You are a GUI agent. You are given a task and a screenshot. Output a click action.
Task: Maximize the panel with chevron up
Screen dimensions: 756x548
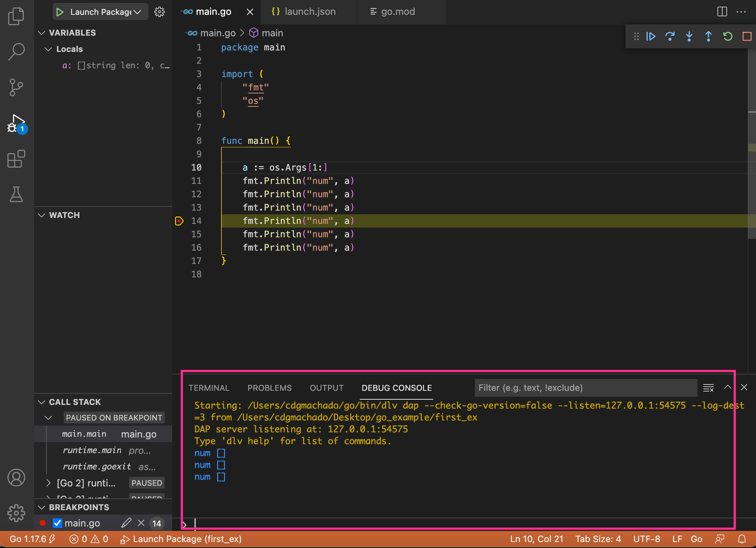[728, 387]
